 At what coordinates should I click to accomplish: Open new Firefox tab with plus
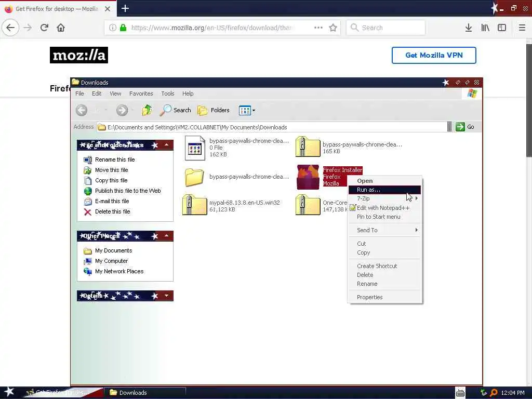125,8
